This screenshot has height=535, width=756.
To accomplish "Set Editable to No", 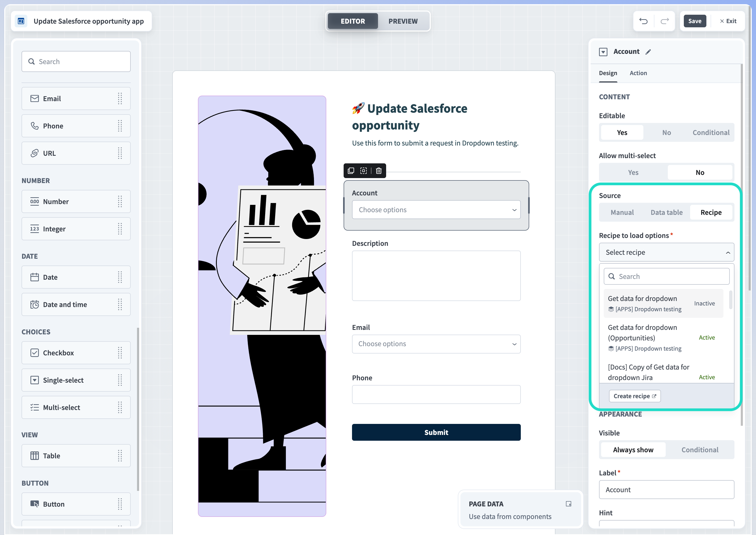I will point(666,132).
